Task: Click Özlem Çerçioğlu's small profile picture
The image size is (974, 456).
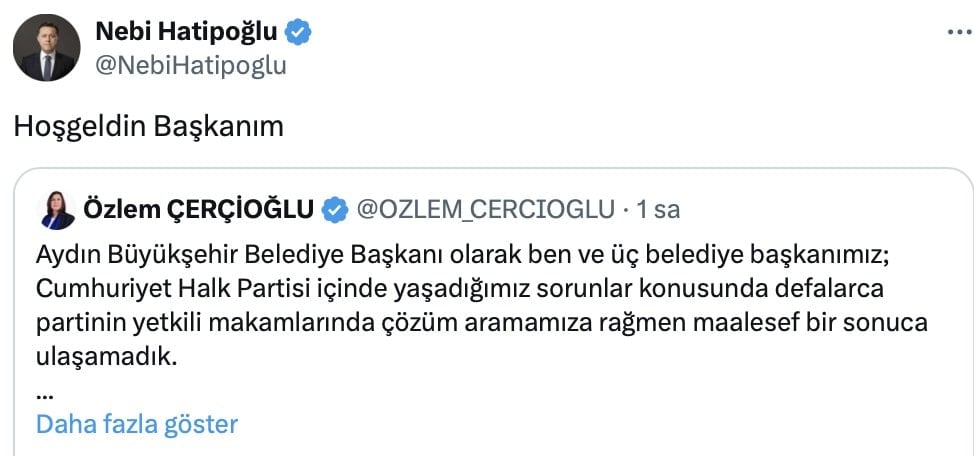Action: 58,210
